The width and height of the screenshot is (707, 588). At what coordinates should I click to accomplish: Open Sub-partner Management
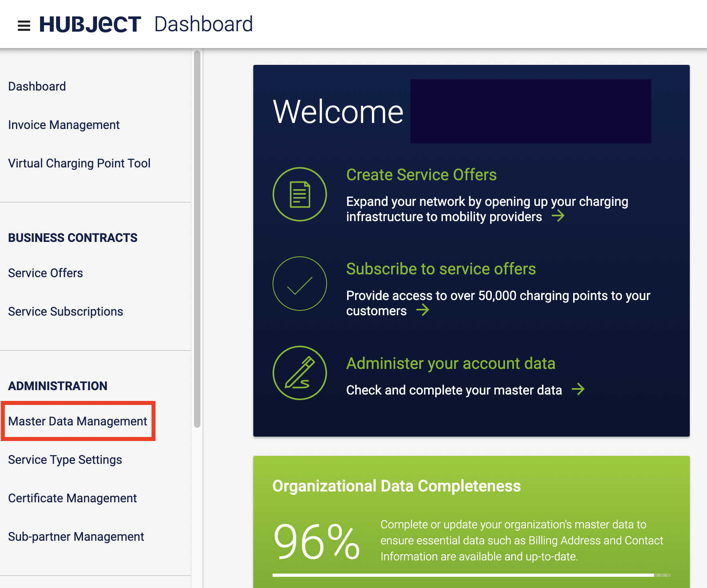pyautogui.click(x=76, y=537)
